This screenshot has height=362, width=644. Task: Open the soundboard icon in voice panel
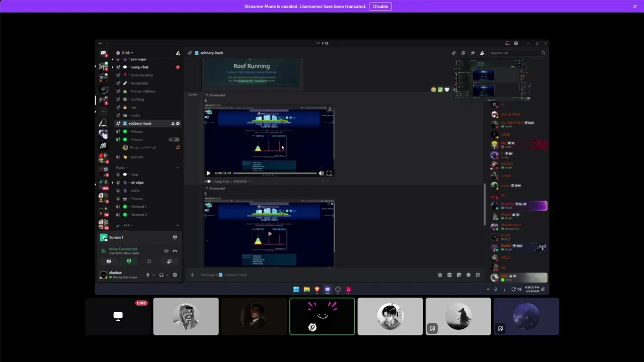(169, 261)
